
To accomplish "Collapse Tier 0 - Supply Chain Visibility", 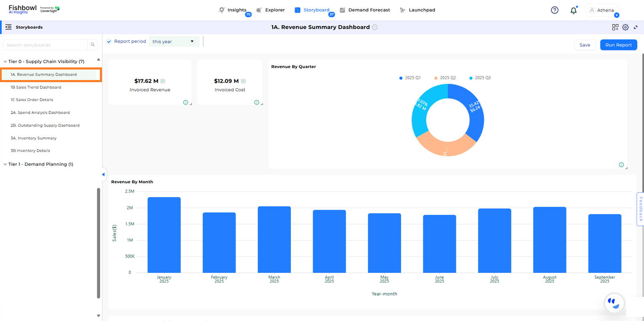I will pyautogui.click(x=4, y=61).
